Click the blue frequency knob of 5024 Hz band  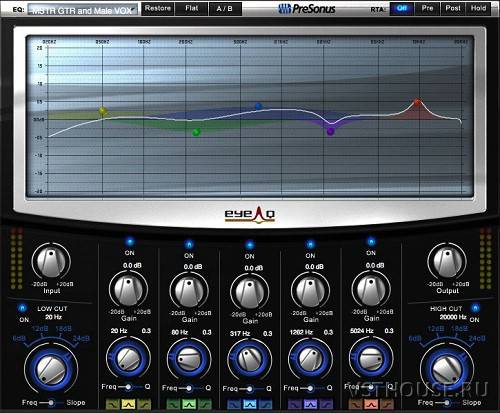click(x=371, y=359)
